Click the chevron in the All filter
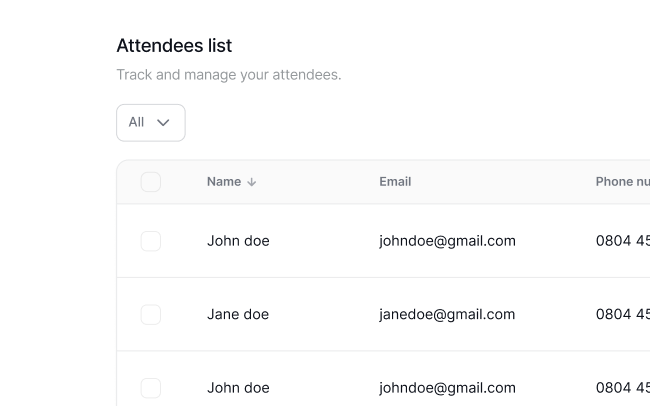Viewport: 650px width, 406px height. (x=164, y=123)
